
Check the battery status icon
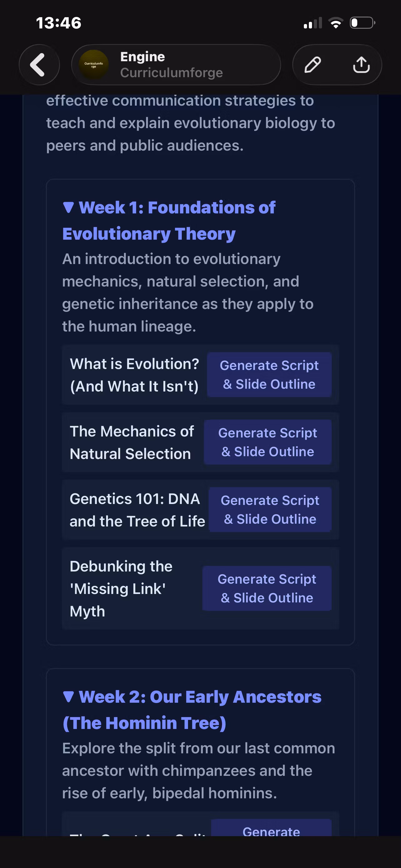[x=363, y=23]
